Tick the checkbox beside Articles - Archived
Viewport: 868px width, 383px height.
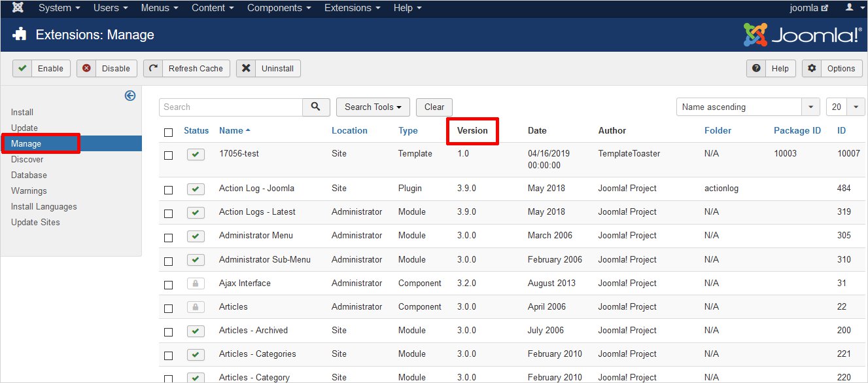[x=169, y=332]
